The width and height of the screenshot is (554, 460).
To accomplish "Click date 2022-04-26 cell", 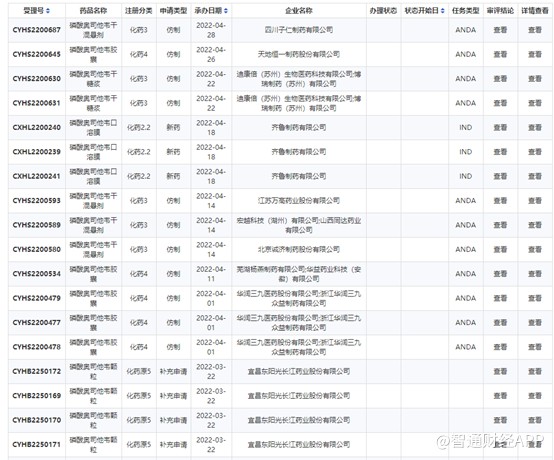I will click(211, 54).
